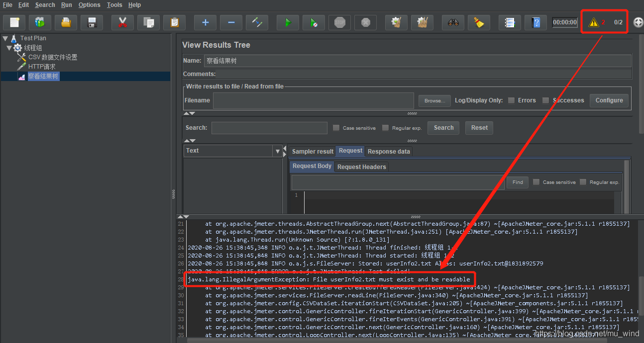
Task: Click the Add plus toolbar icon
Action: click(x=205, y=22)
